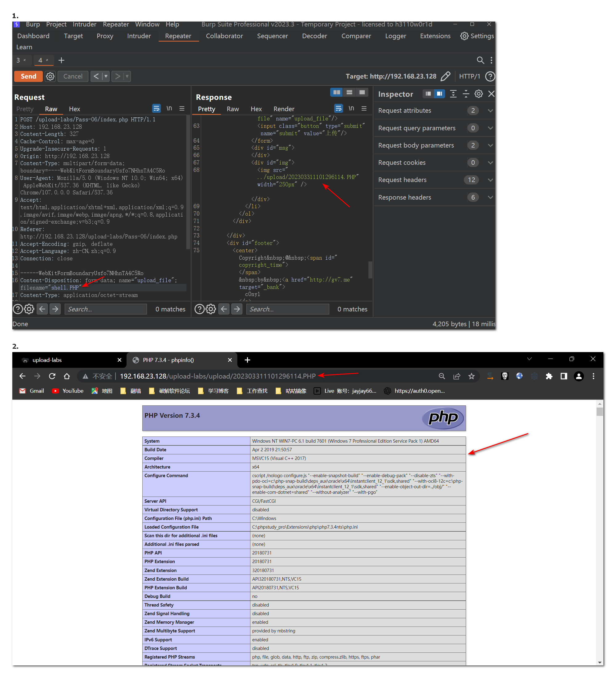Switch to the Decoder tab
616x678 pixels.
point(314,36)
